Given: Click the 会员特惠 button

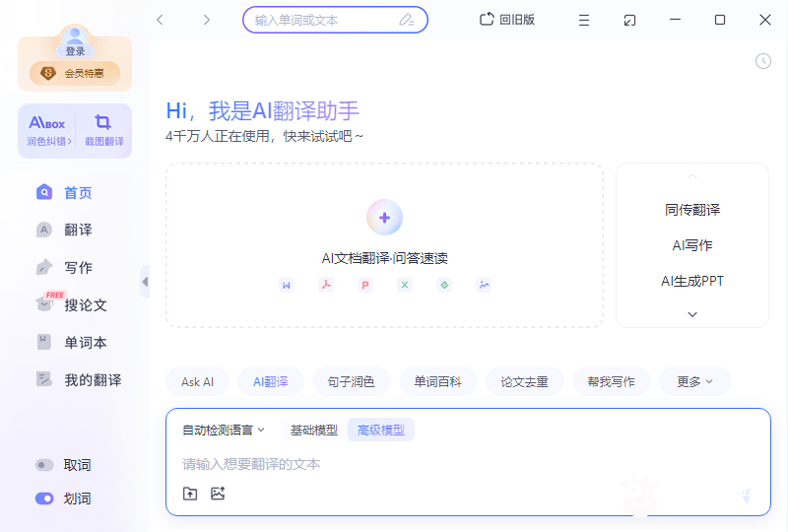Looking at the screenshot, I should point(75,73).
